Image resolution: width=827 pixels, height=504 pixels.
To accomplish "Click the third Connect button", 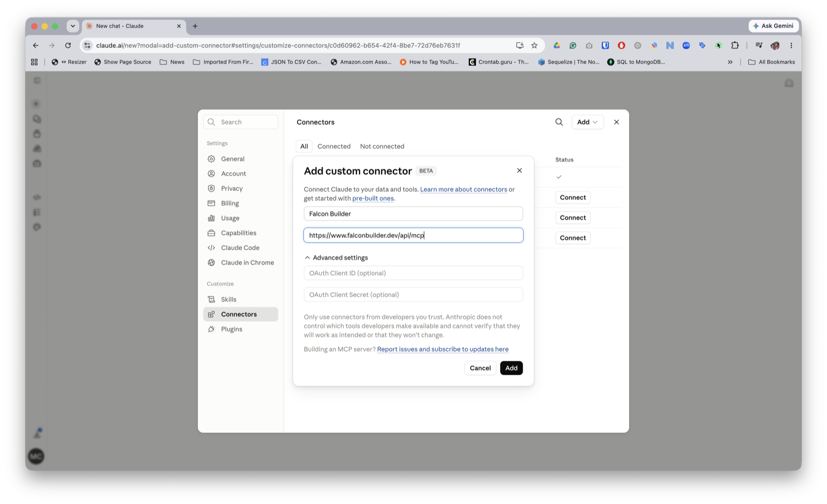I will tap(573, 238).
